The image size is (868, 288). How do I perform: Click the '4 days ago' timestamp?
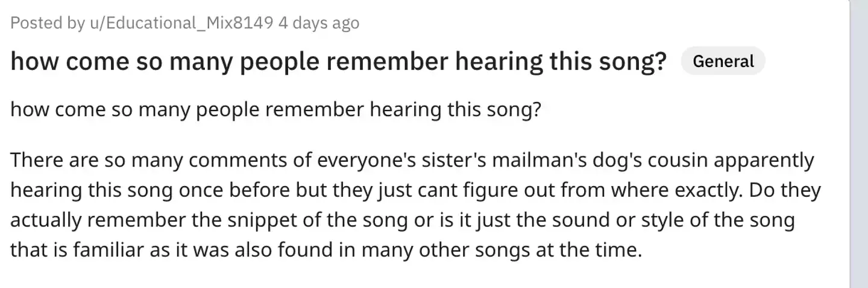coord(318,23)
